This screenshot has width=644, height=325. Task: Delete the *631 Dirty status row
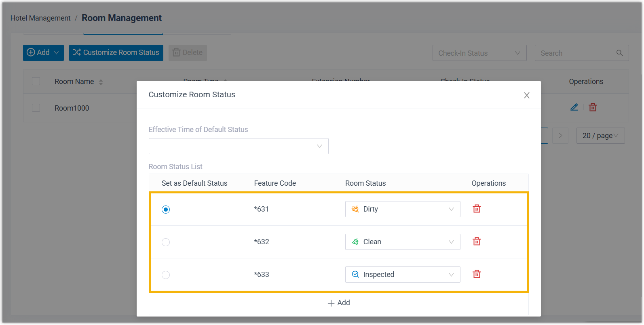[477, 209]
